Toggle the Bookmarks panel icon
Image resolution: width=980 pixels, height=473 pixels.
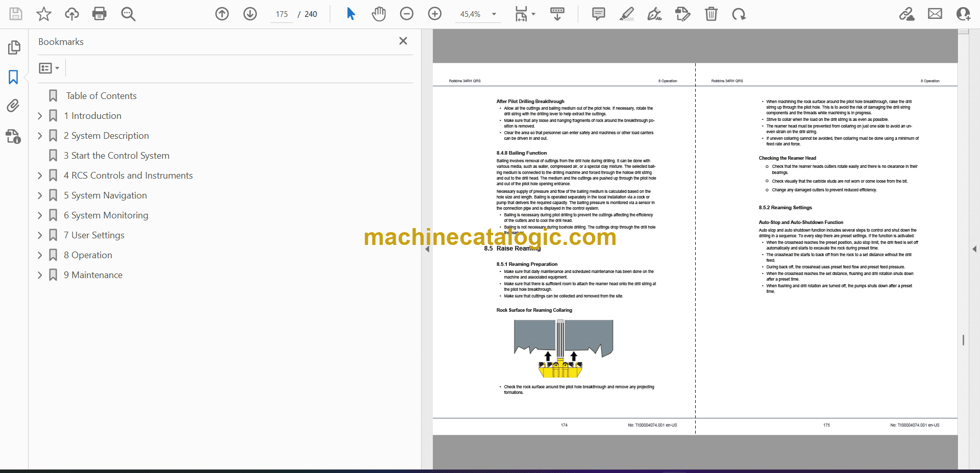13,77
